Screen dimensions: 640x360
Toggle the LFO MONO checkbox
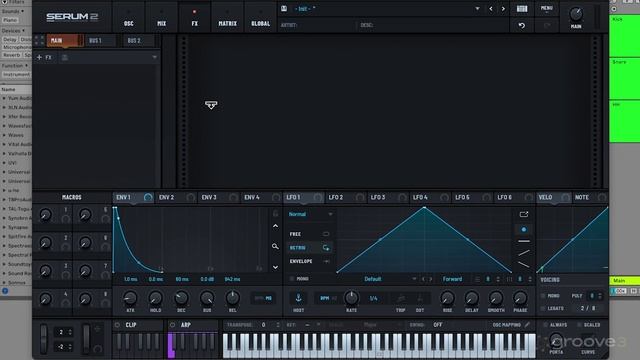pyautogui.click(x=291, y=279)
